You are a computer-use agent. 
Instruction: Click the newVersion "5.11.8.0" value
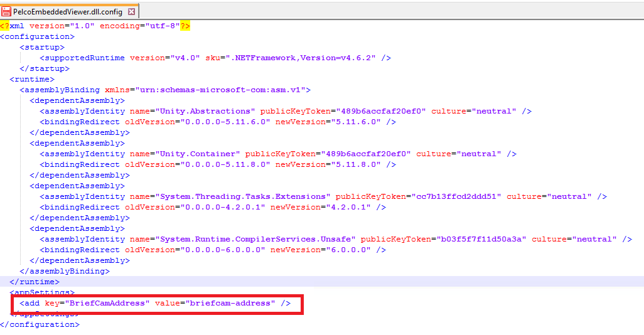tap(353, 164)
